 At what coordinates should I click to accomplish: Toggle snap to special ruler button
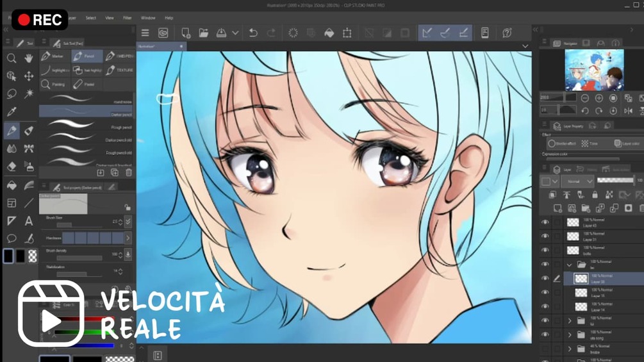pyautogui.click(x=445, y=33)
